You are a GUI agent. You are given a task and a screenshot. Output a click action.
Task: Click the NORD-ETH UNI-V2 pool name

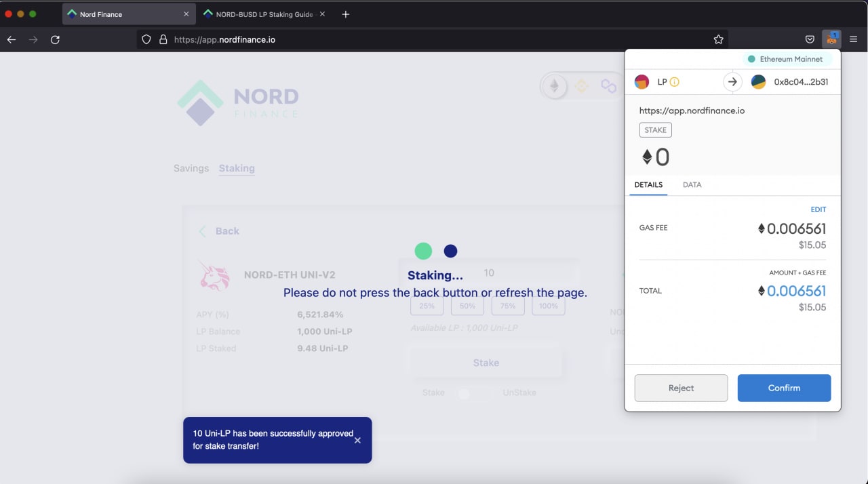click(x=290, y=275)
